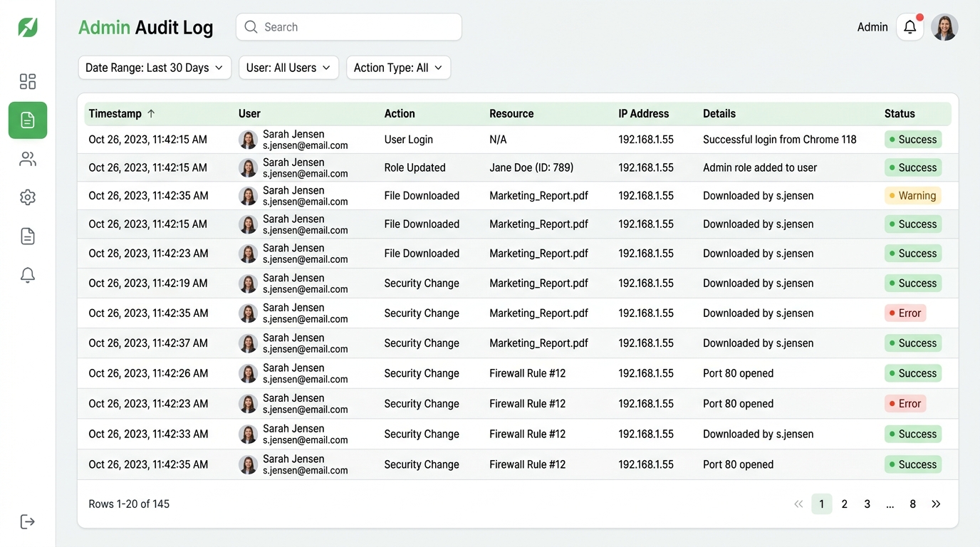
Task: Click the Admin Audit Log page title
Action: click(146, 28)
